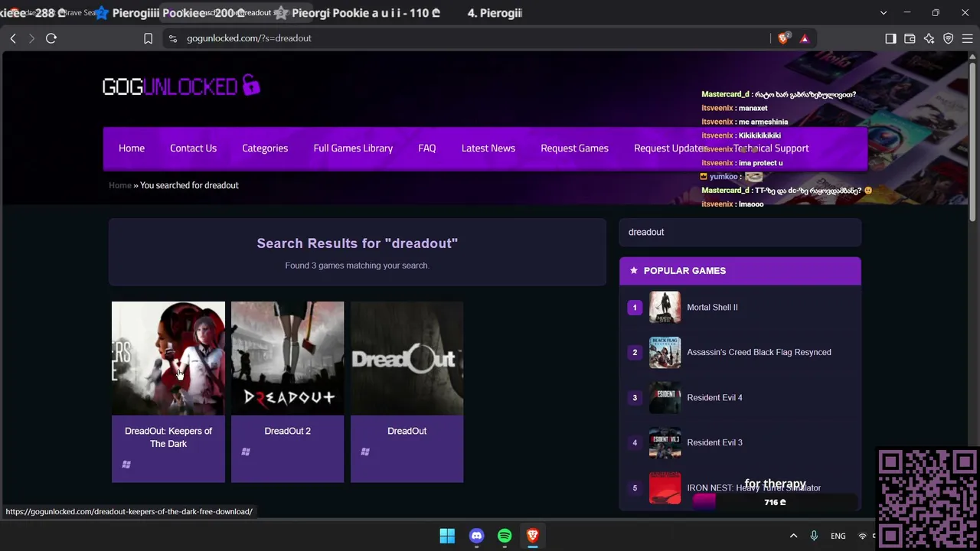Bookmark this page with the bookmark icon

tap(148, 38)
